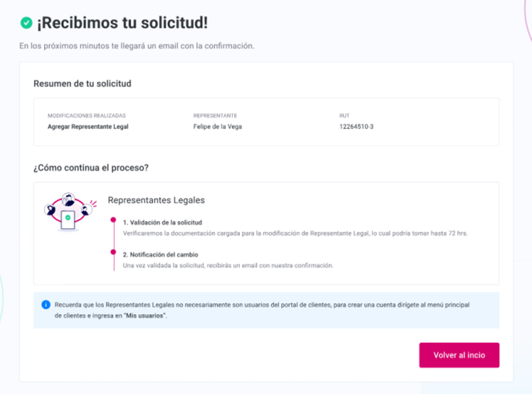Click the Resumen de tu solicitud heading
The width and height of the screenshot is (532, 396).
click(x=83, y=84)
